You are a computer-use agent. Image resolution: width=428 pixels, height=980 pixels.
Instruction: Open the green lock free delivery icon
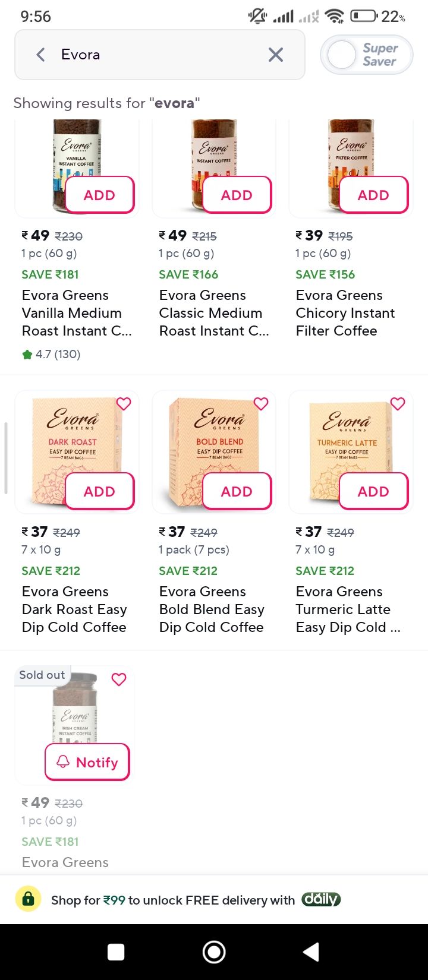pos(28,899)
